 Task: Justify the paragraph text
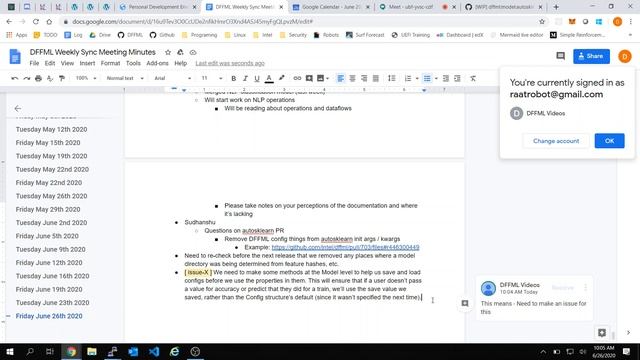[x=376, y=78]
